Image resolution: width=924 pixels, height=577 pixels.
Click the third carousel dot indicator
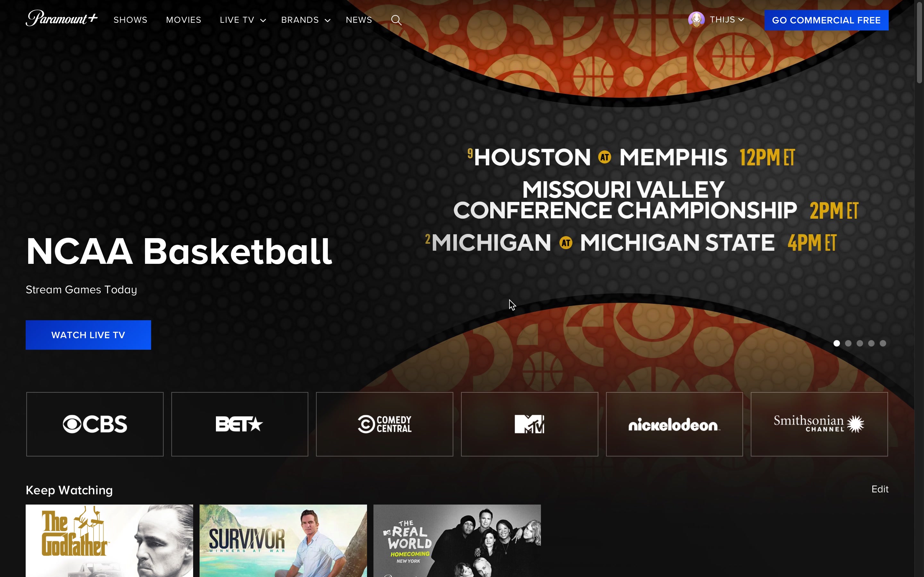(x=860, y=343)
